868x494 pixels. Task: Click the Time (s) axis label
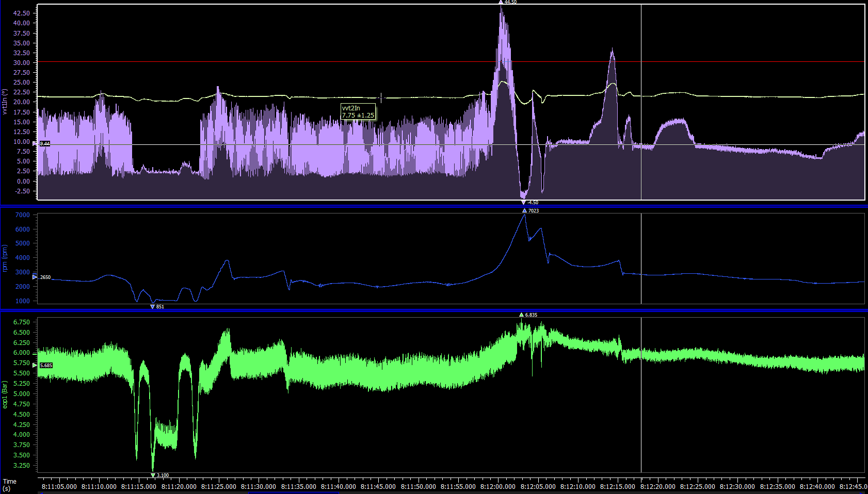click(9, 485)
